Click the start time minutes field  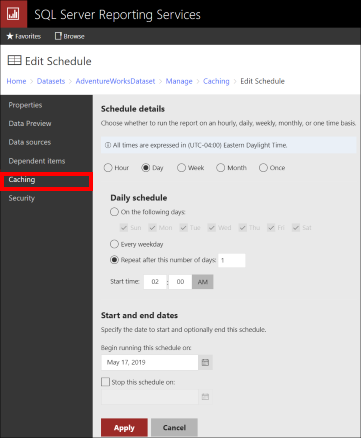pos(180,282)
